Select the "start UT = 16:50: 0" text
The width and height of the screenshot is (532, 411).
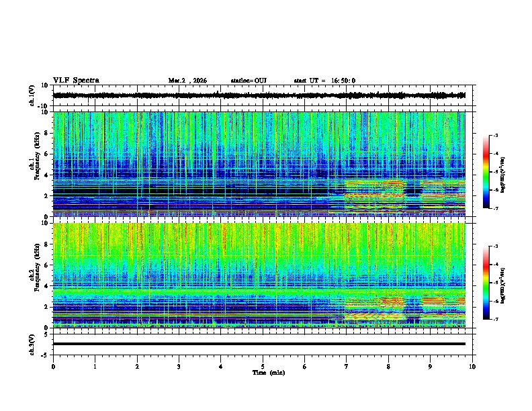click(324, 81)
